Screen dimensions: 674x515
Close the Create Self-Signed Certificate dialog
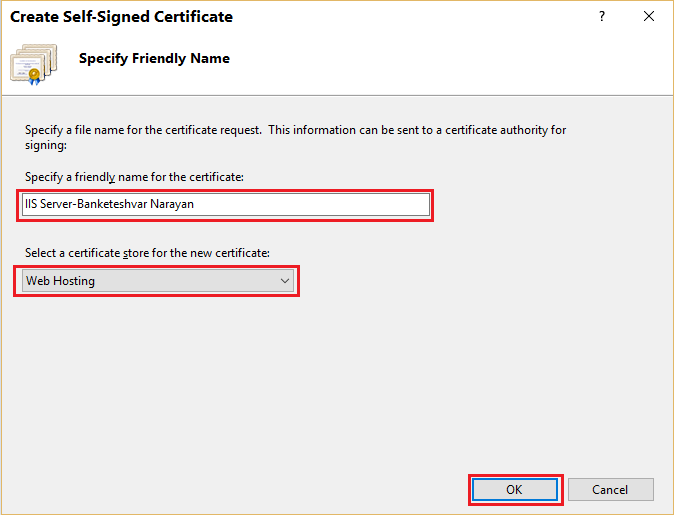pyautogui.click(x=649, y=17)
